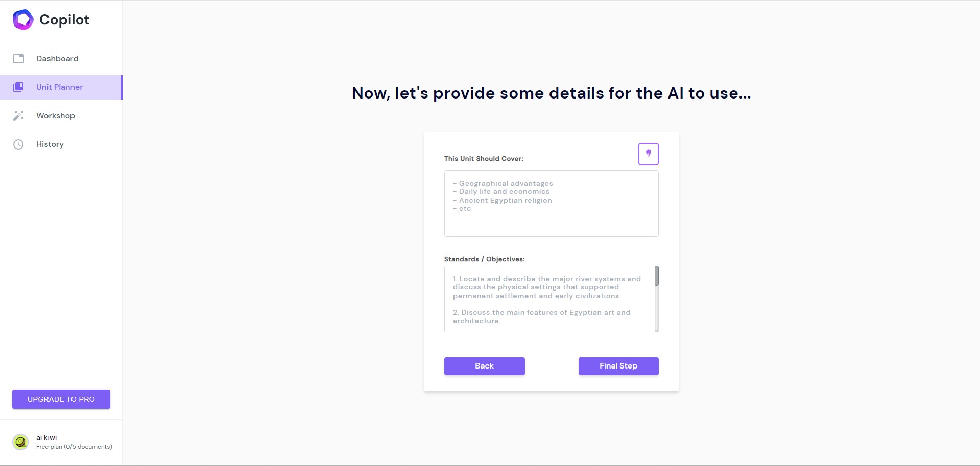Image resolution: width=980 pixels, height=466 pixels.
Task: Select the Unit Planner label
Action: pos(59,87)
